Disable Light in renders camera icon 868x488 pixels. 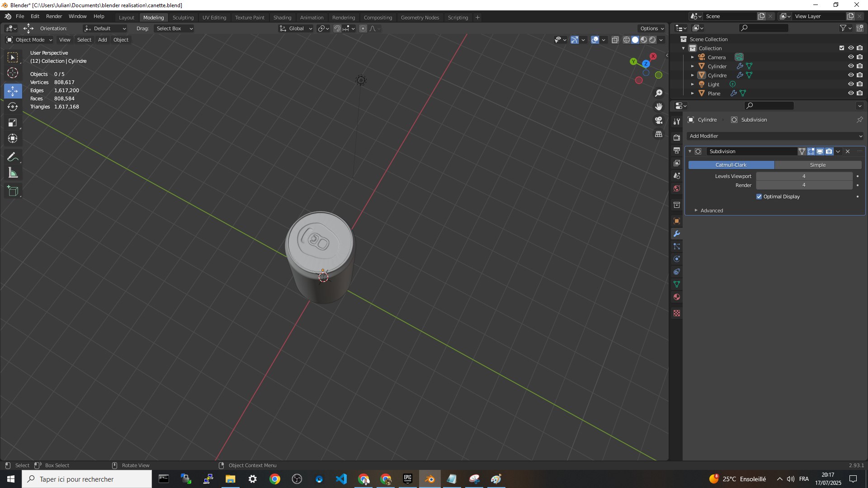click(860, 84)
